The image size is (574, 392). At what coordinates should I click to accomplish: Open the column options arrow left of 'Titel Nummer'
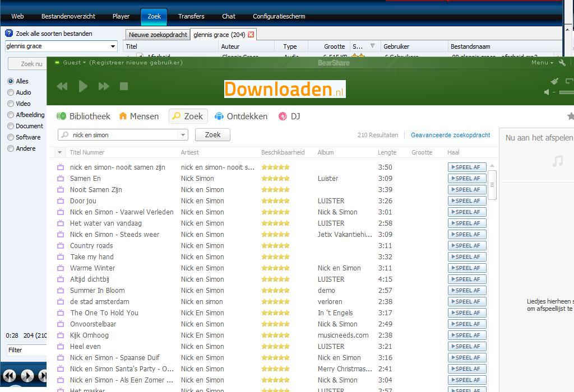click(59, 152)
